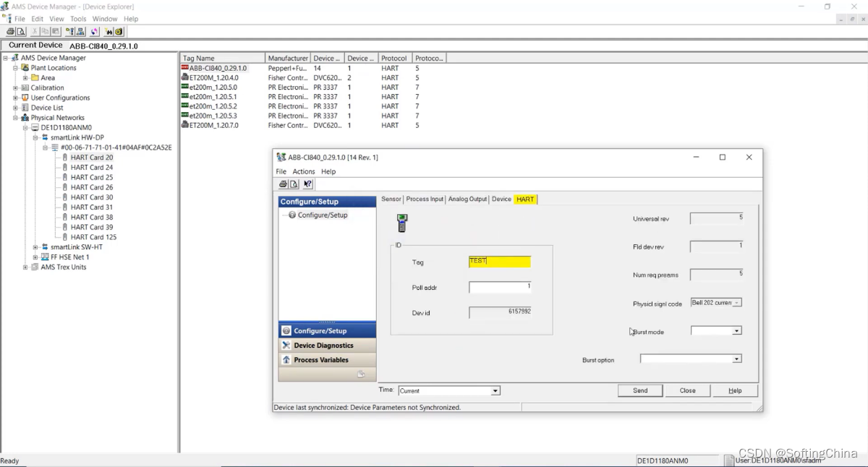The image size is (868, 467).
Task: Open the Burst option dropdown
Action: (x=737, y=359)
